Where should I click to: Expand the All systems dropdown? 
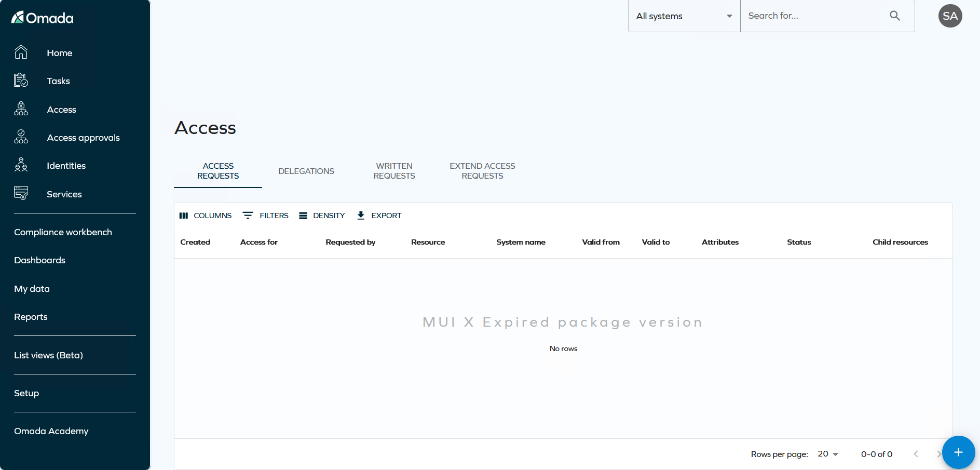[684, 16]
